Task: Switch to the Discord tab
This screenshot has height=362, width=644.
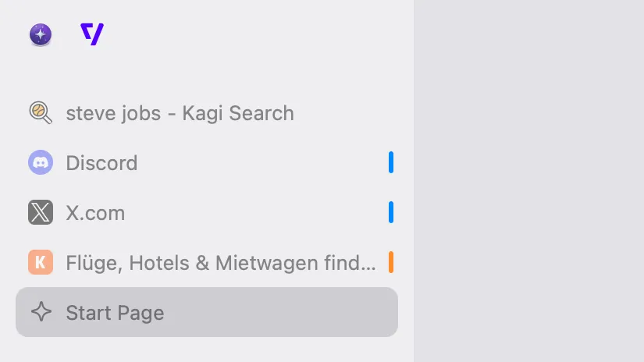Action: [x=207, y=162]
